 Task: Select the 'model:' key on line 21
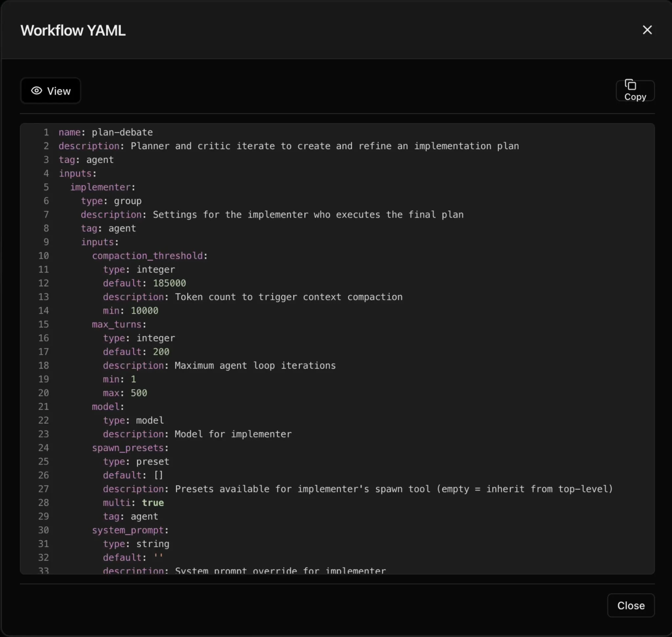[108, 406]
